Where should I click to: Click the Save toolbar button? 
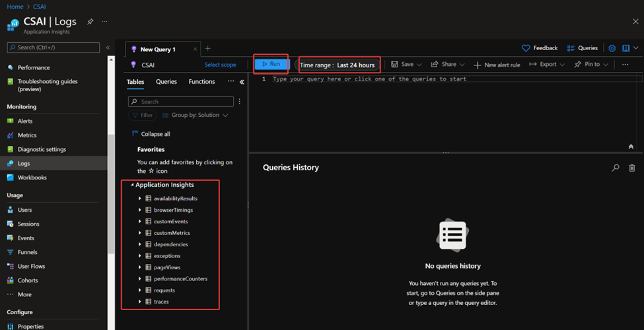(402, 65)
